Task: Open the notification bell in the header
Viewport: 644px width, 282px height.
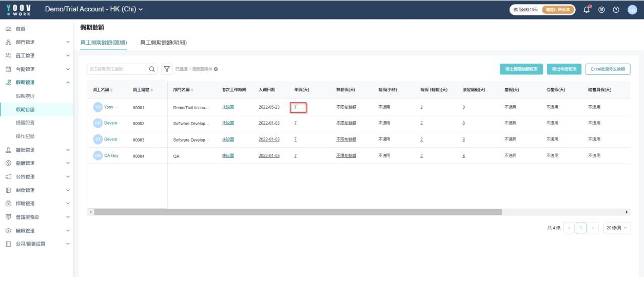Action: [588, 9]
